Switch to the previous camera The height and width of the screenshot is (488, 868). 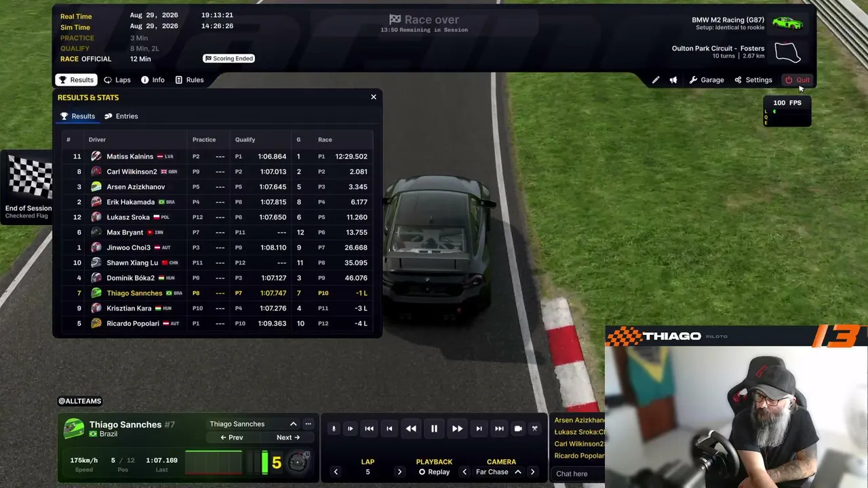465,472
